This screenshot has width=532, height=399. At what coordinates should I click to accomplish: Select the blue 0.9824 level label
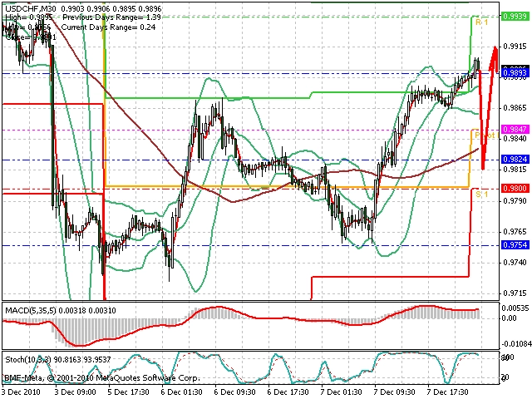[x=515, y=159]
